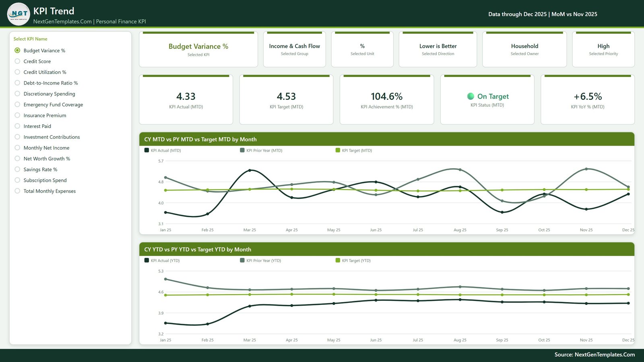Click the +6.5% YoY value
The width and height of the screenshot is (644, 362).
pos(588,97)
